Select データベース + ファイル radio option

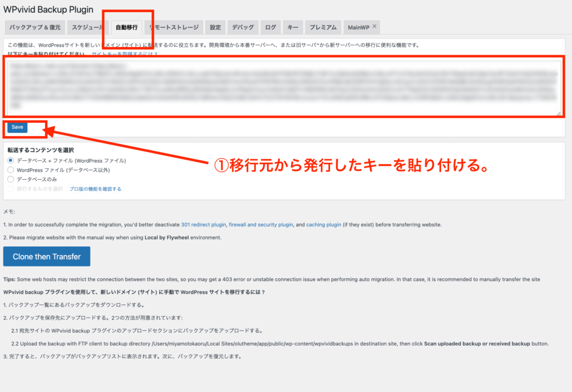[11, 160]
